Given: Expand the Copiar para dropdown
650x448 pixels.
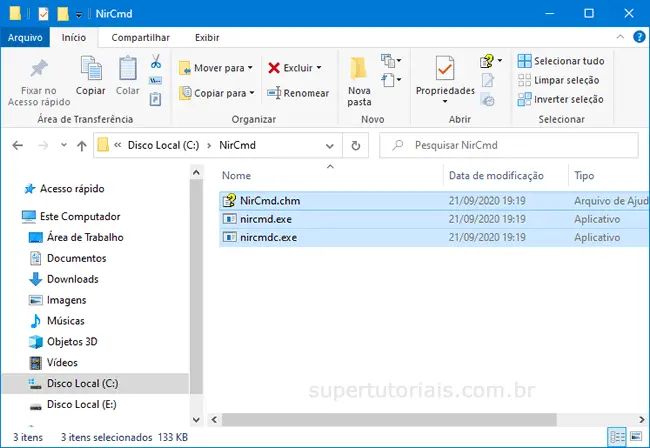Looking at the screenshot, I should 251,93.
